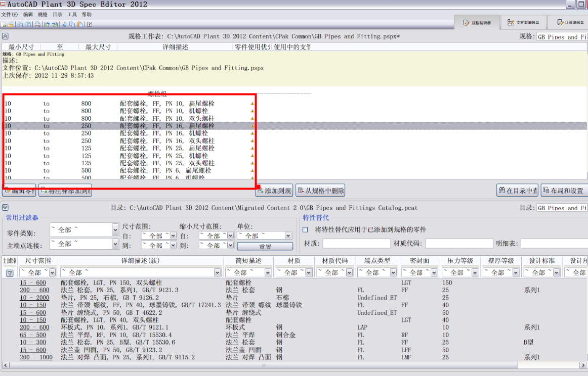Click the 尺寸范围 column header in catalog
The height and width of the screenshot is (376, 588).
click(x=37, y=261)
